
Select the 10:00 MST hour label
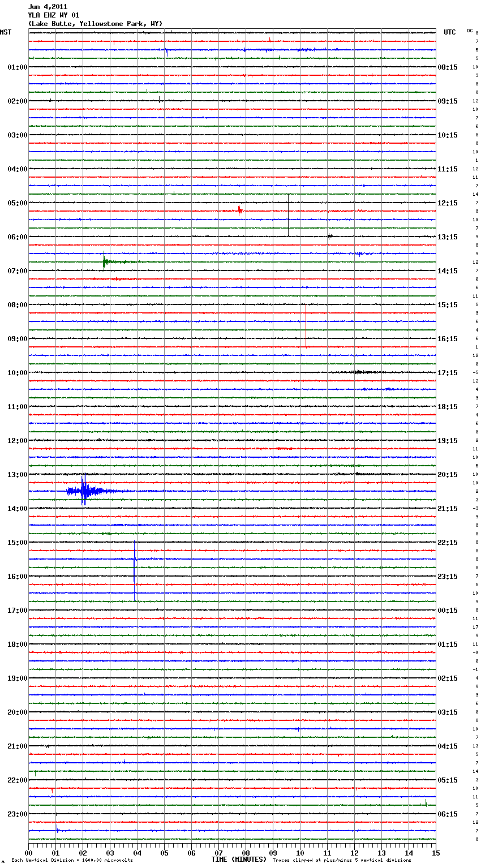[18, 373]
